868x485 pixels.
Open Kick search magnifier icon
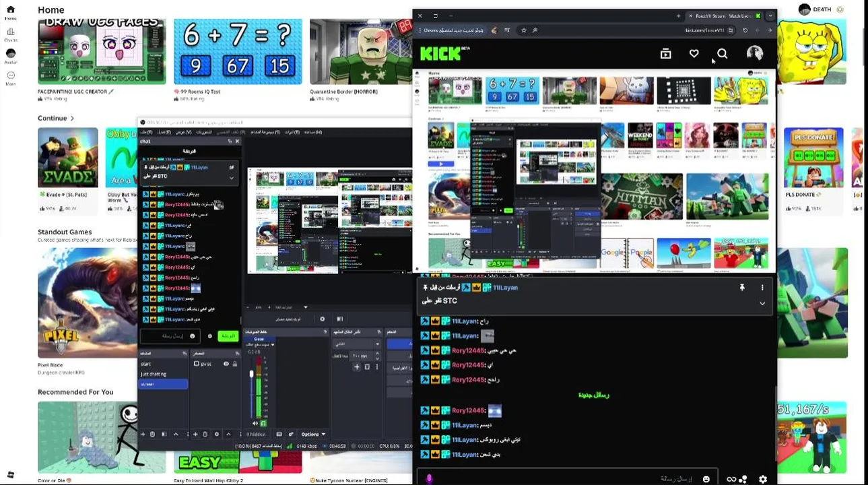(722, 54)
